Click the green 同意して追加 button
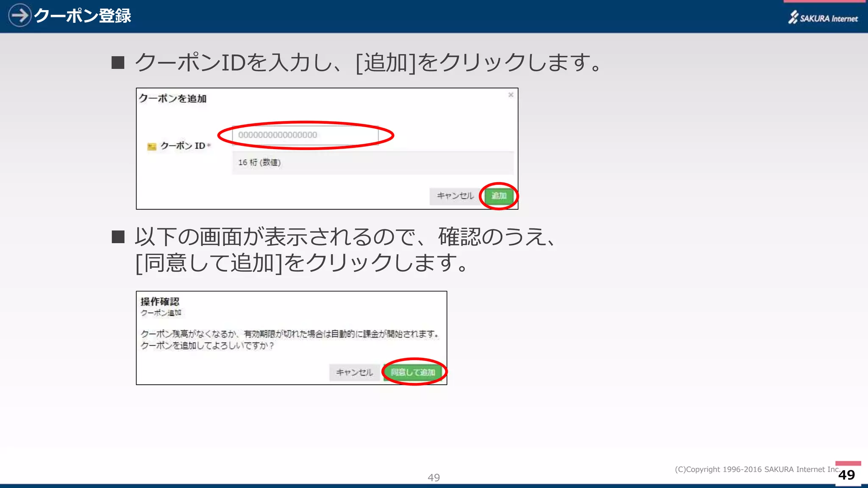 click(413, 372)
